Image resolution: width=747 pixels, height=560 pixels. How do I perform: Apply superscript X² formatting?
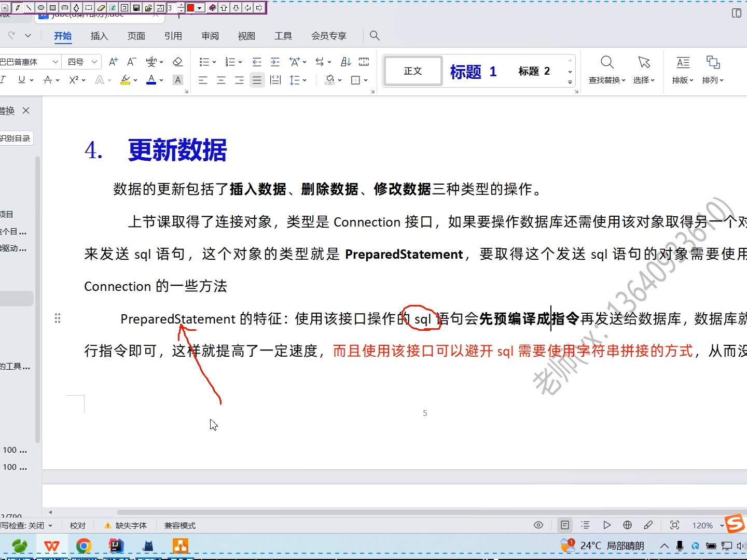73,79
